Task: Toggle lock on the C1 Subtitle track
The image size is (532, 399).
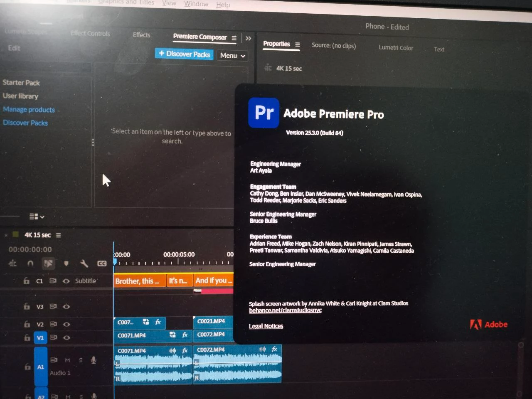Action: 26,281
